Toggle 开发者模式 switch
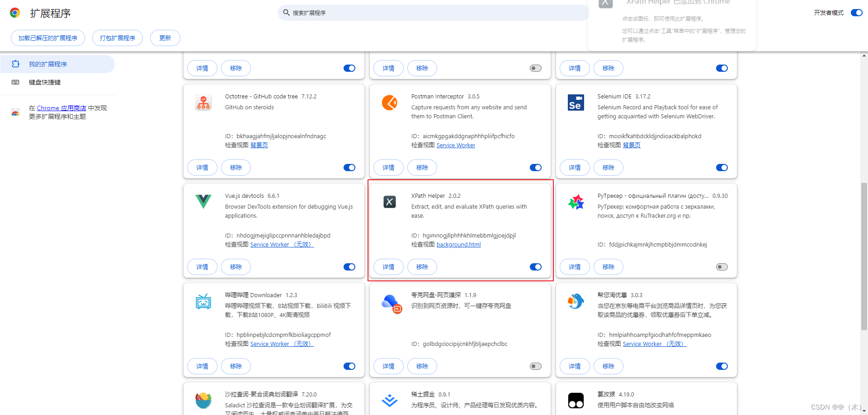 (856, 13)
